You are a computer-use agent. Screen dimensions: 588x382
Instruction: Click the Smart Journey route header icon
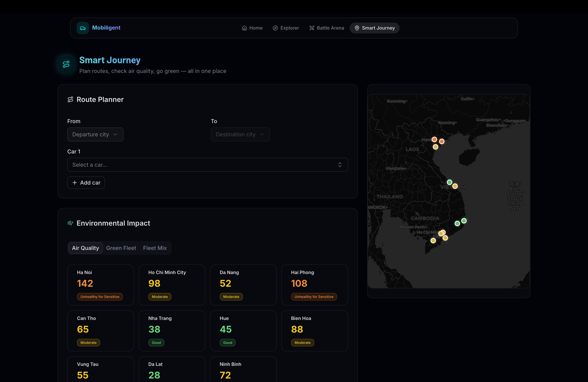point(66,64)
